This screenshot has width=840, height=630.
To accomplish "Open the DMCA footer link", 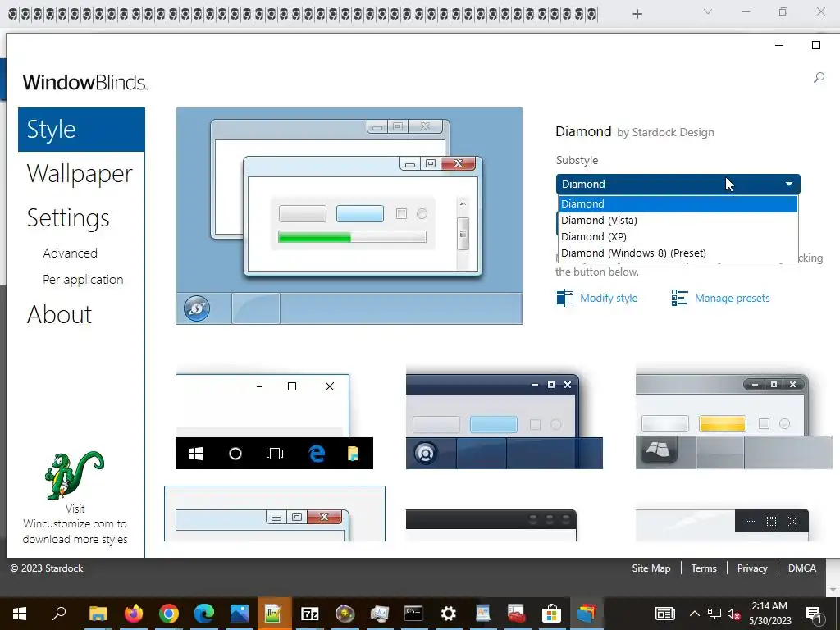I will click(802, 568).
